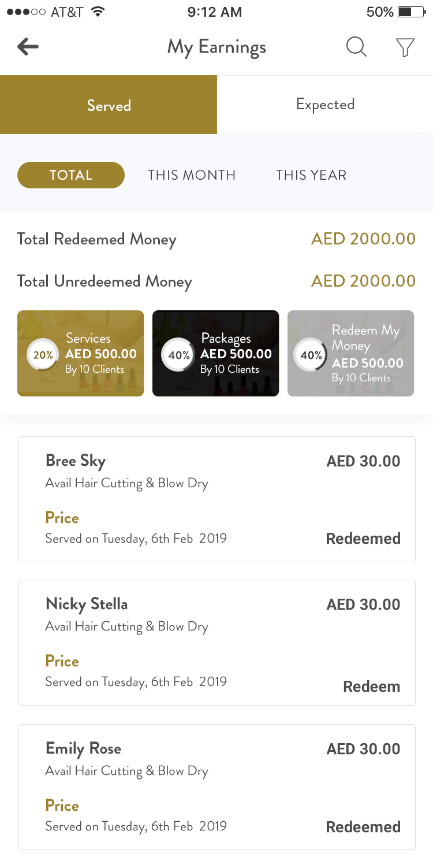Image resolution: width=433 pixels, height=868 pixels.
Task: Switch to the Served tab
Action: (x=109, y=105)
